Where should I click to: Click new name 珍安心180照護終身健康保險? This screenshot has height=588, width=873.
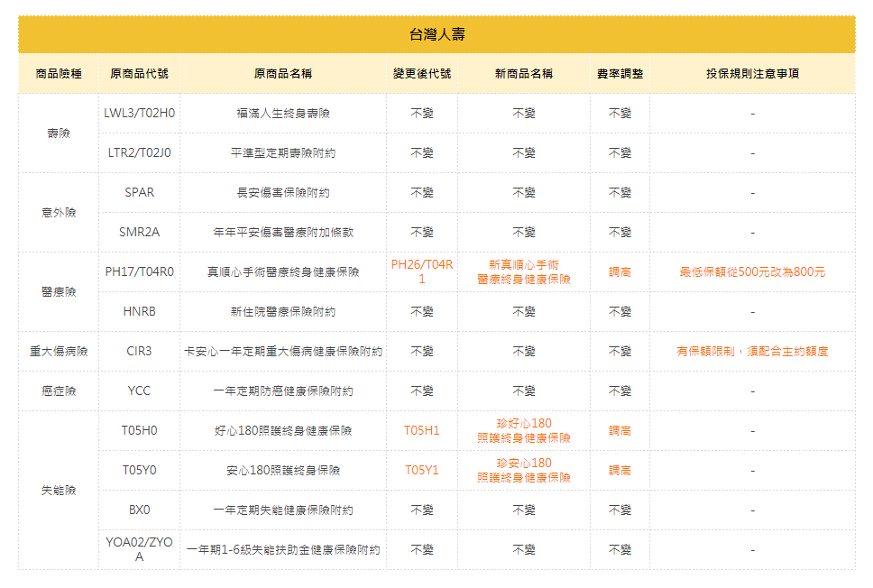coord(524,471)
